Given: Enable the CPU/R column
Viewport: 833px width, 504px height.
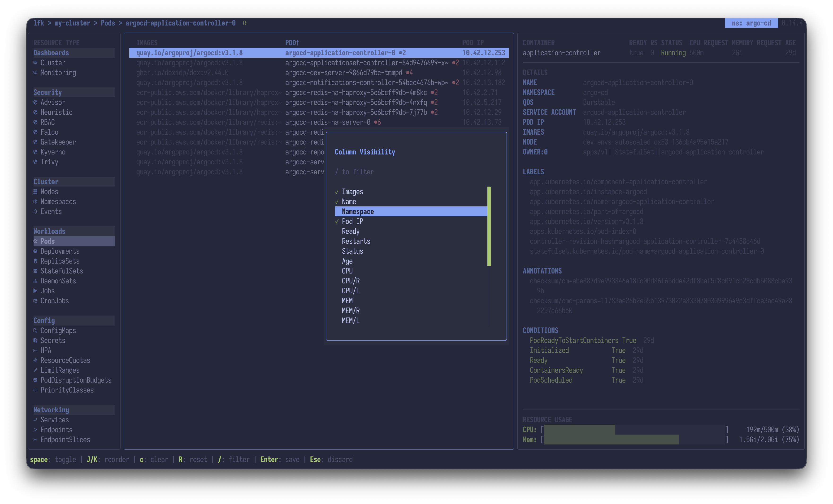Looking at the screenshot, I should [411, 281].
